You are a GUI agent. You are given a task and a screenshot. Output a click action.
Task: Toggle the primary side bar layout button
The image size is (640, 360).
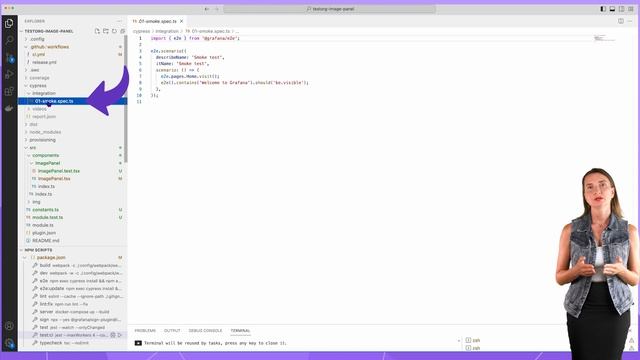603,9
